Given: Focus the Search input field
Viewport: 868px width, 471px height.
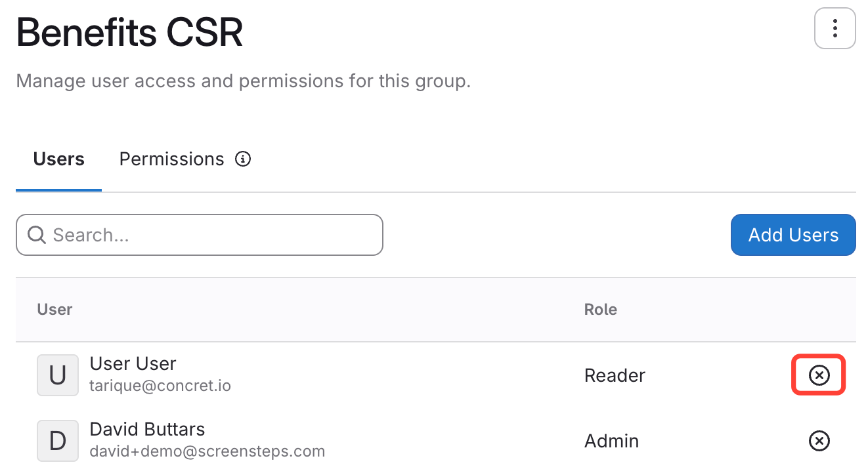Looking at the screenshot, I should pos(210,235).
